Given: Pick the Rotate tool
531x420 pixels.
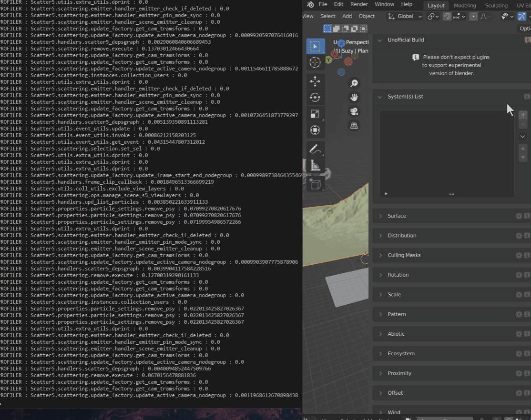Looking at the screenshot, I should (315, 98).
